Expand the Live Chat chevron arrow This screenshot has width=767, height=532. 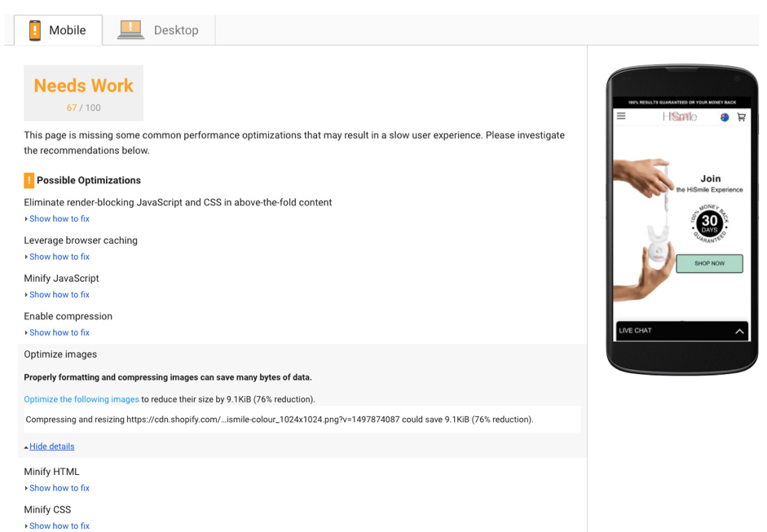click(739, 331)
